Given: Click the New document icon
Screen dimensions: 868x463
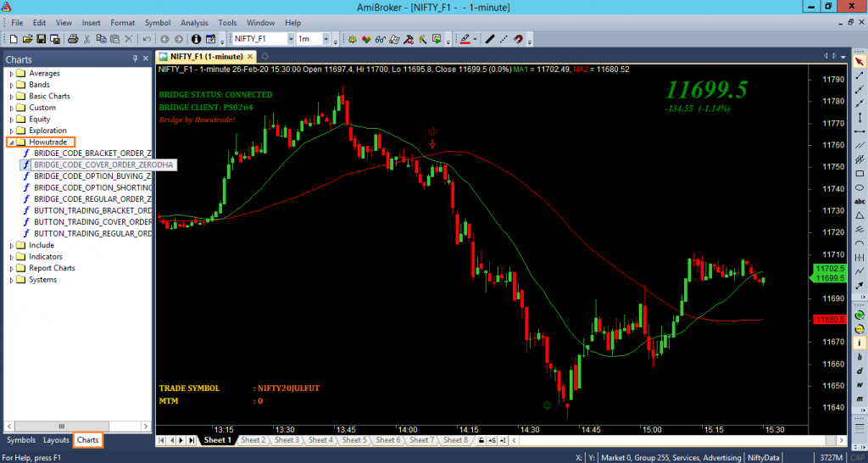Looking at the screenshot, I should (x=14, y=39).
